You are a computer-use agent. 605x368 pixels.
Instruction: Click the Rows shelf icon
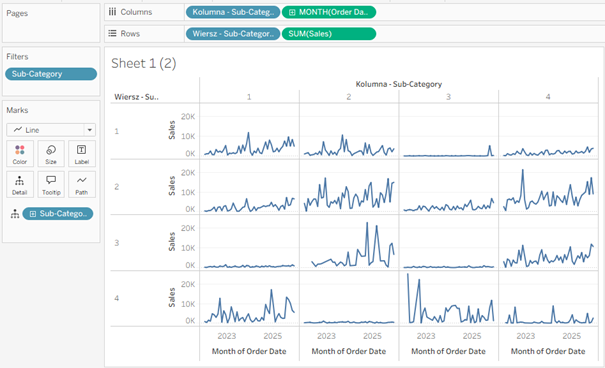point(112,34)
